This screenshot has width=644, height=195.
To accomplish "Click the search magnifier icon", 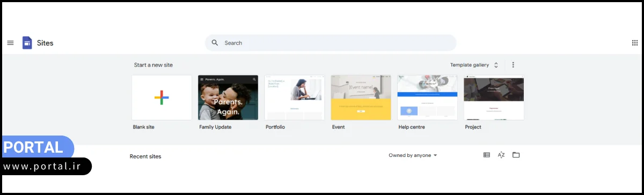I will (215, 43).
